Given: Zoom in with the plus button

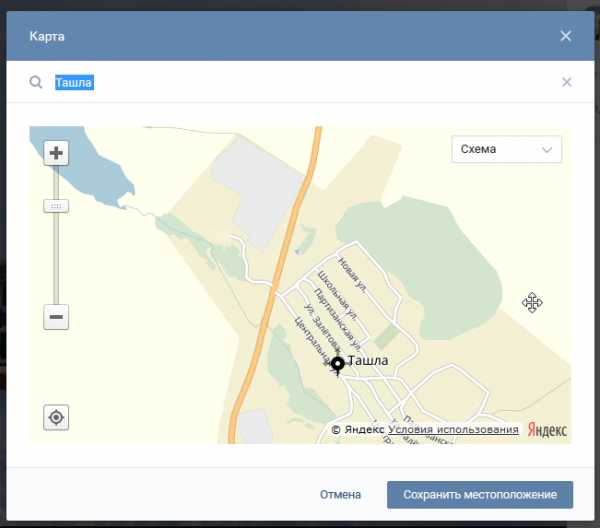Looking at the screenshot, I should coord(56,153).
